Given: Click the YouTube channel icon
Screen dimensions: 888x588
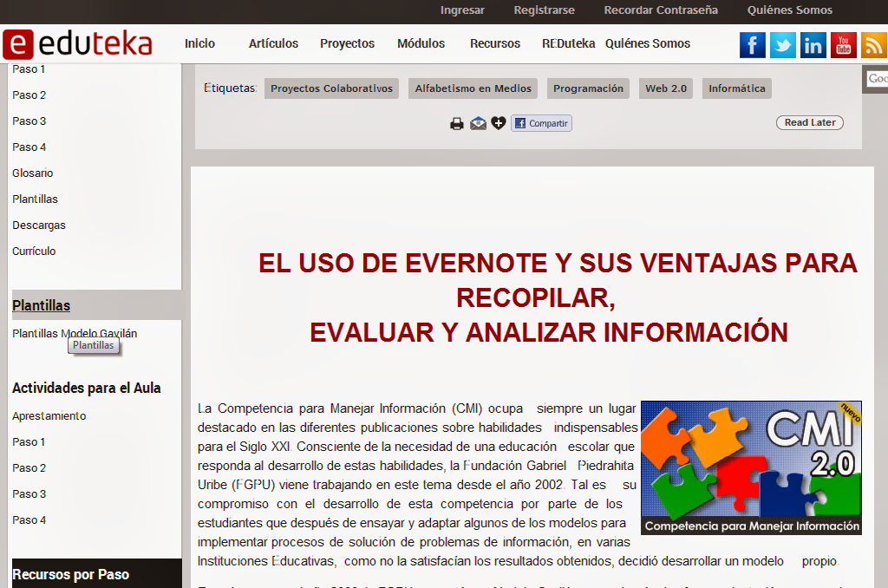Looking at the screenshot, I should pos(842,44).
